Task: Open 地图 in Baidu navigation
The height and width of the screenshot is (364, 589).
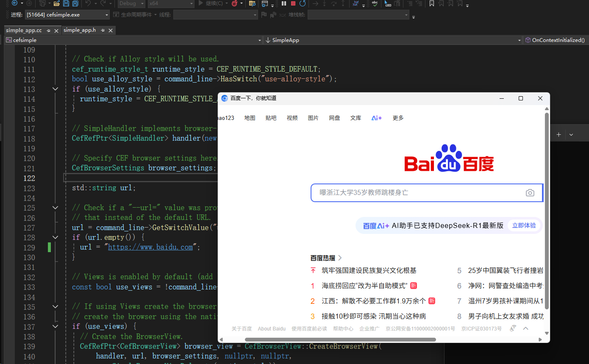Action: coord(250,118)
